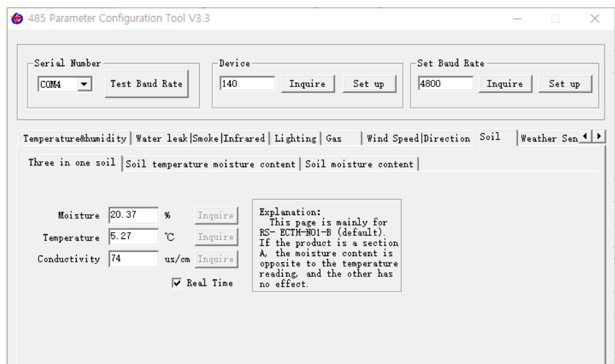615x364 pixels.
Task: Click the right tab scroll arrow
Action: pyautogui.click(x=598, y=137)
